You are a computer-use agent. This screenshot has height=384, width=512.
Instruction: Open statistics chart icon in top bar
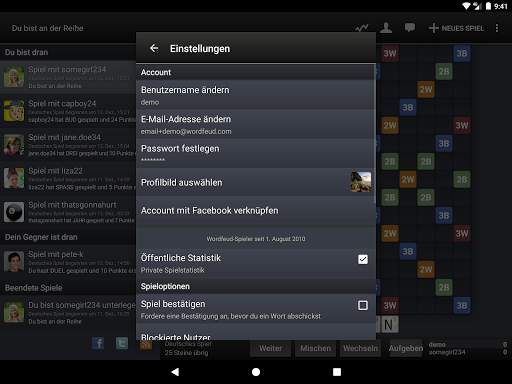(x=362, y=28)
